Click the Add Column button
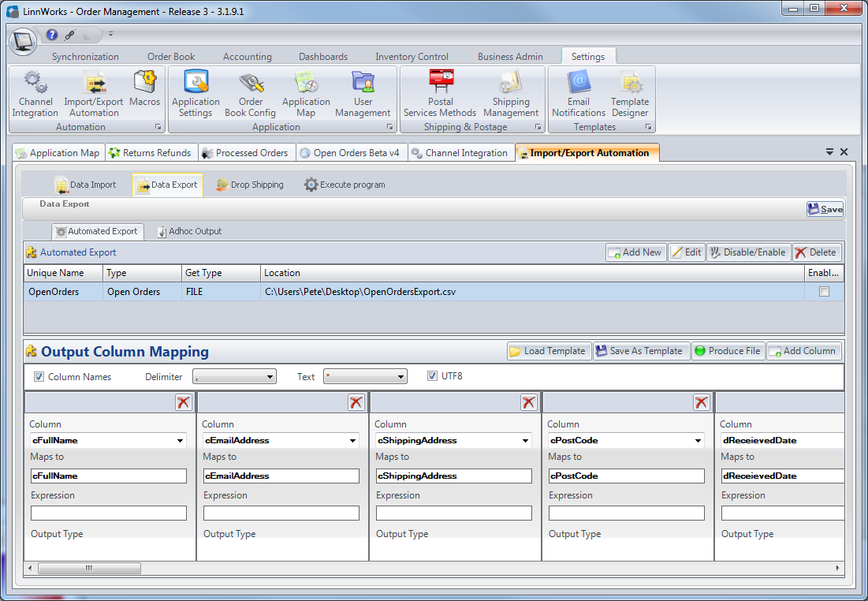This screenshot has width=868, height=601. click(804, 351)
